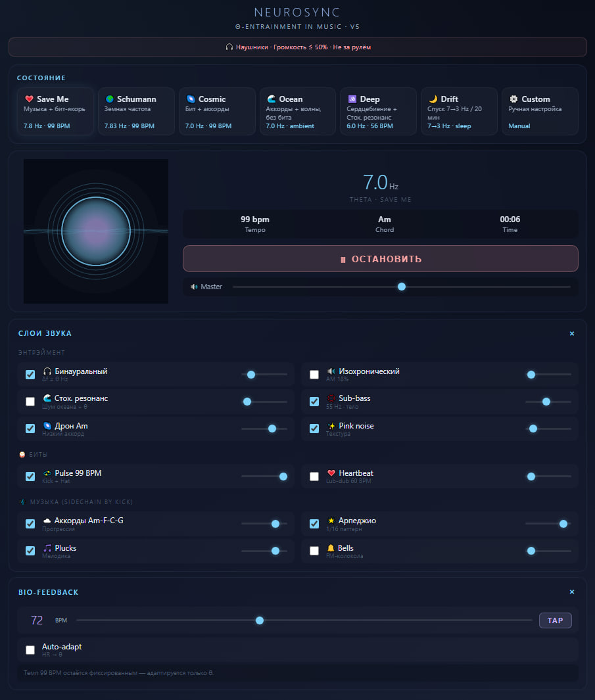Viewport: 595px width, 700px height.
Task: Click the Master volume slider
Action: coord(402,287)
